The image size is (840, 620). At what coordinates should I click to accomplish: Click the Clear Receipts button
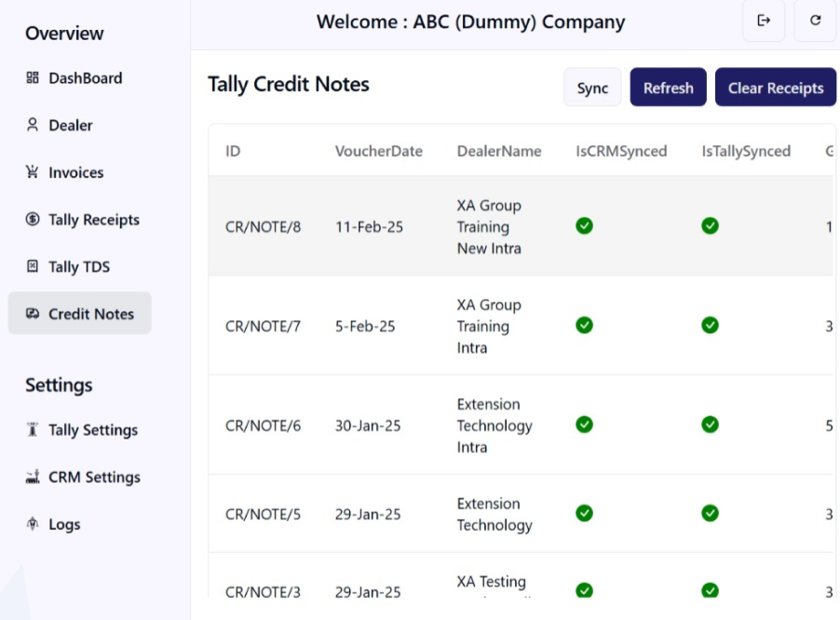point(775,88)
